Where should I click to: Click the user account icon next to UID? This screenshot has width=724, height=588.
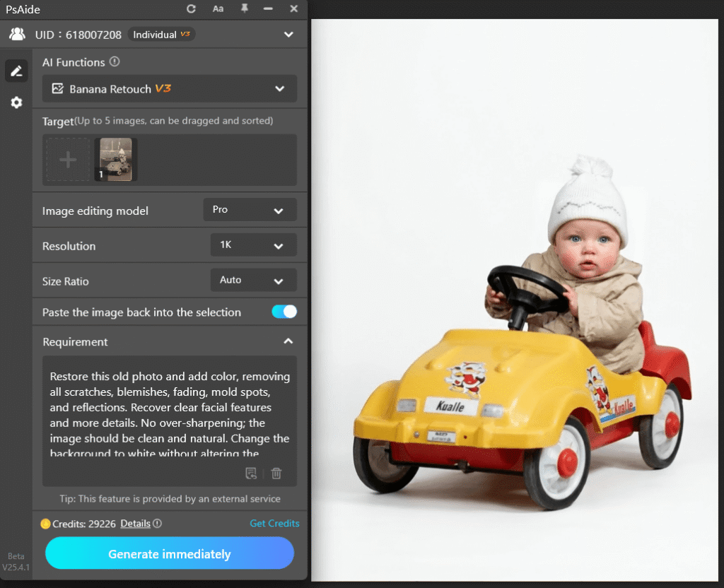tap(16, 33)
